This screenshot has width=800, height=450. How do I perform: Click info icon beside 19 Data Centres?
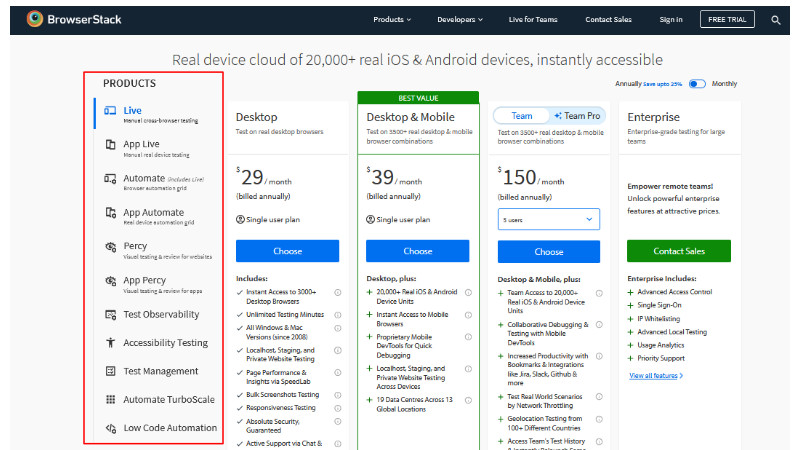click(468, 400)
